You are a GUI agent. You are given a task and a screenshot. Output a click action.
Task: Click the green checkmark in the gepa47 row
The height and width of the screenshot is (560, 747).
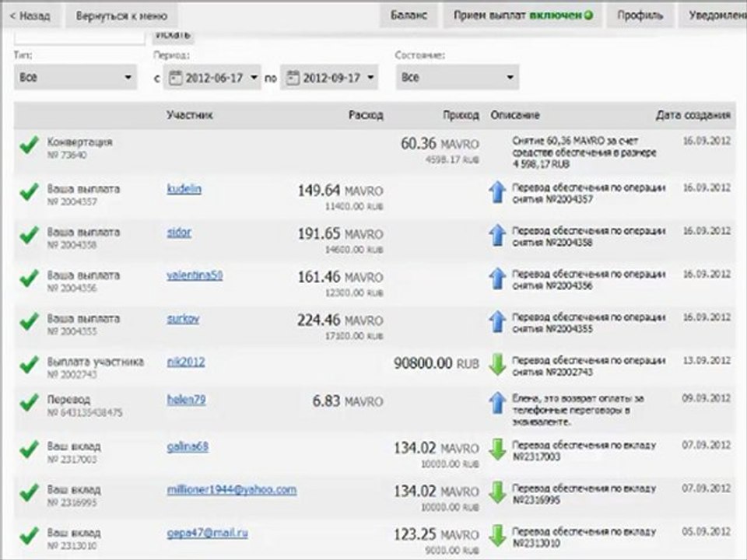[29, 537]
